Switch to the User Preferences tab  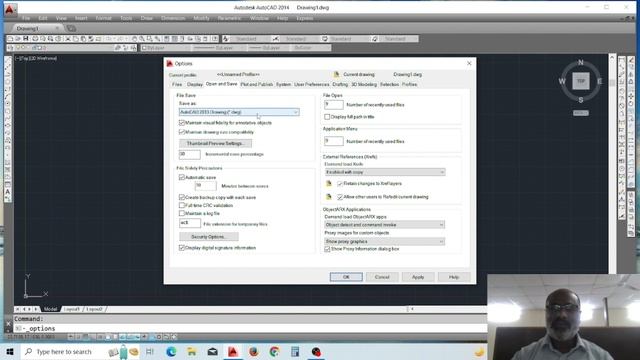311,84
